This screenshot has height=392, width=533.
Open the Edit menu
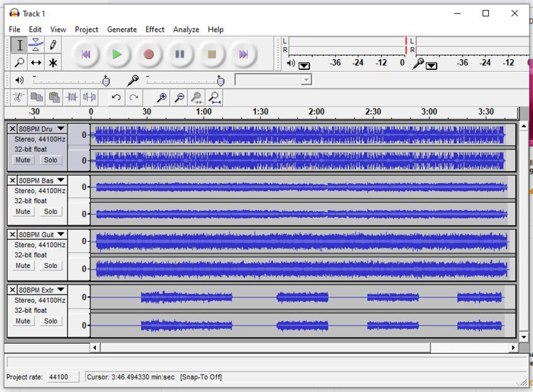(x=35, y=29)
